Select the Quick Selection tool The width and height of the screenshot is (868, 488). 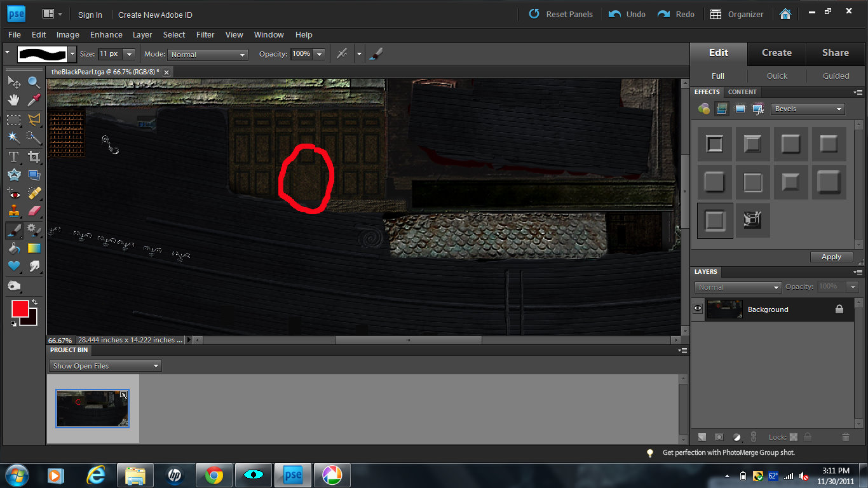pyautogui.click(x=34, y=137)
